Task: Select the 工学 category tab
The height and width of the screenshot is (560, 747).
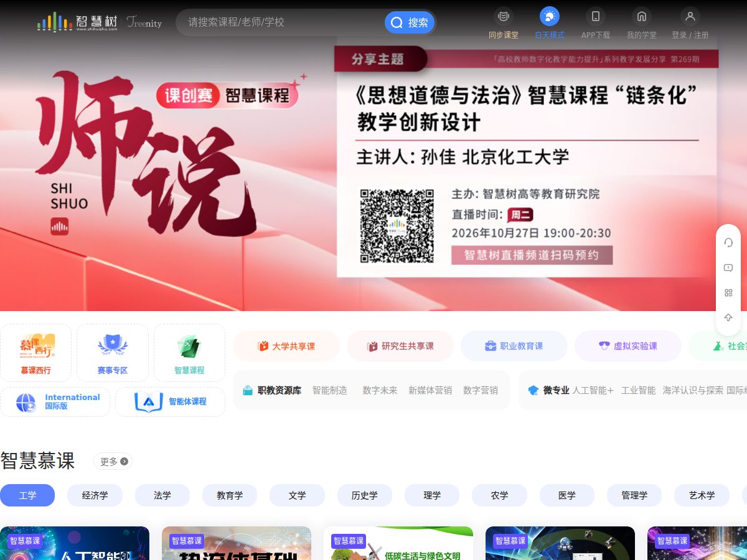Action: tap(27, 495)
